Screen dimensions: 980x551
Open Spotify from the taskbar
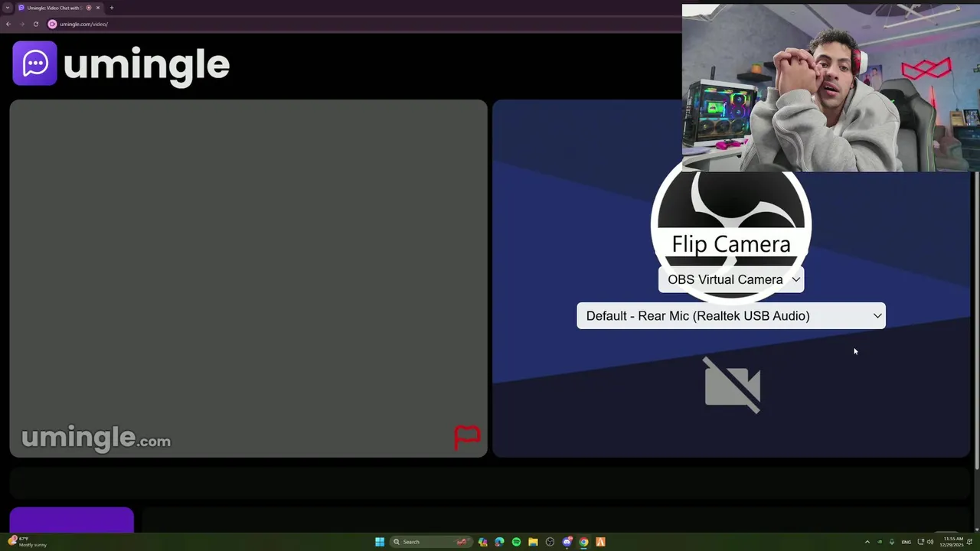coord(516,542)
